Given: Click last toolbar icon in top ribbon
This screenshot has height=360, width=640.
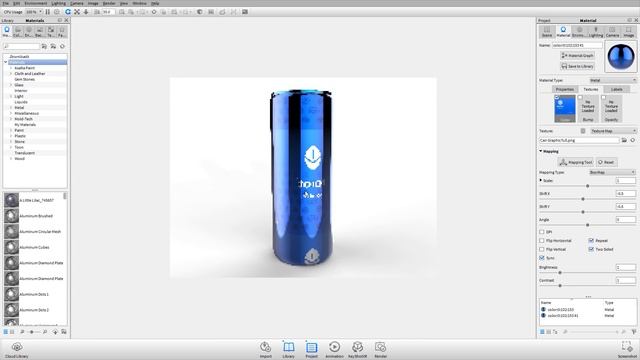Looking at the screenshot, I should tap(245, 12).
